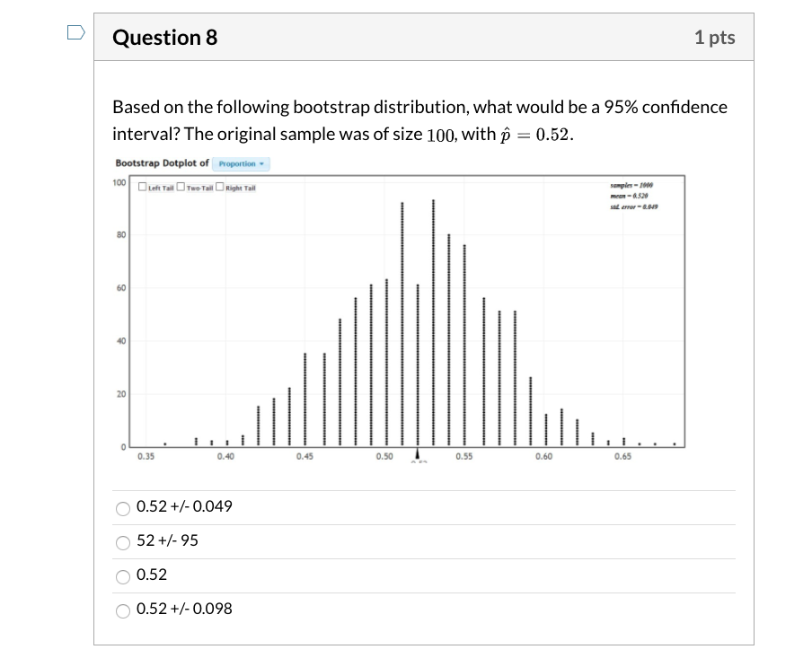
Task: Enable the Left Tail checkbox
Action: (142, 188)
